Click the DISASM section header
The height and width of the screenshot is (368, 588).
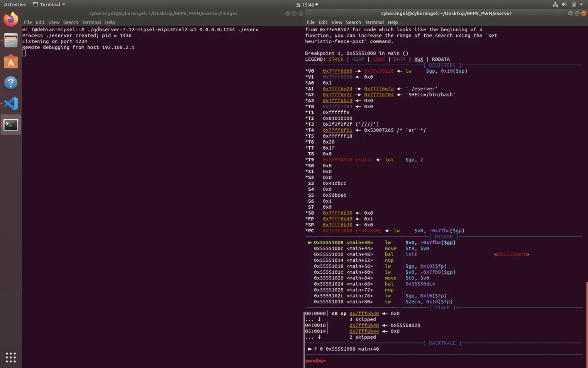click(444, 237)
